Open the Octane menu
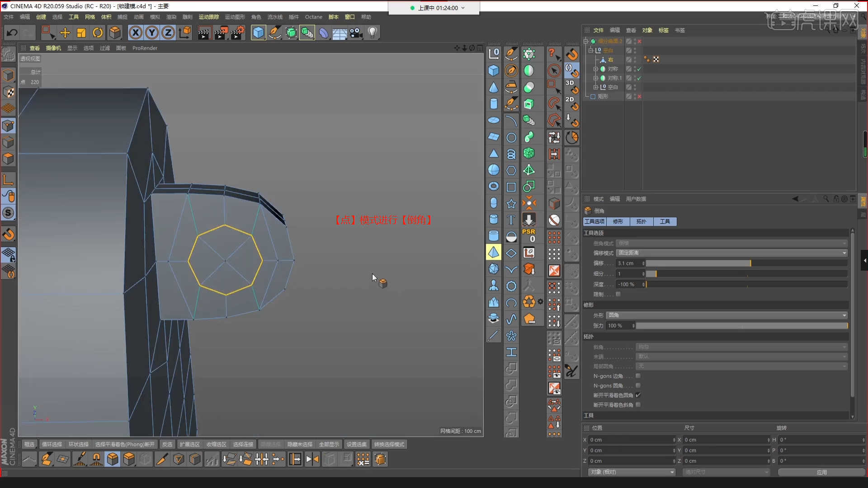868x488 pixels. click(x=314, y=17)
